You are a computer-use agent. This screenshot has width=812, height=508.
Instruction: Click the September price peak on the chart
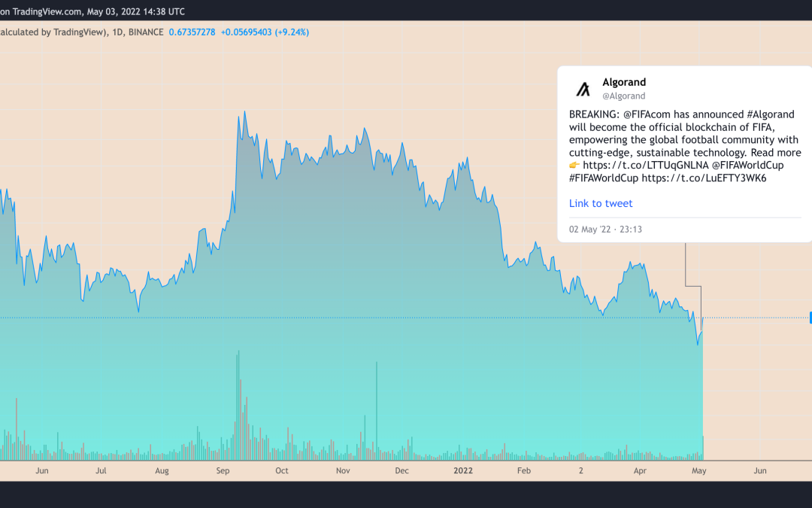click(x=244, y=111)
